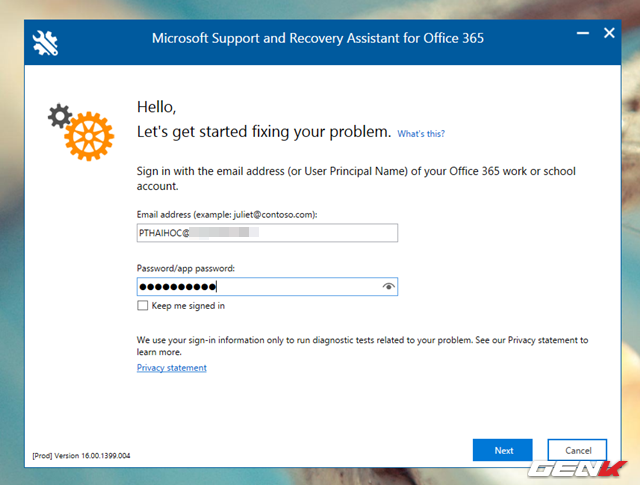
Task: Open the What's this? link
Action: (x=421, y=133)
